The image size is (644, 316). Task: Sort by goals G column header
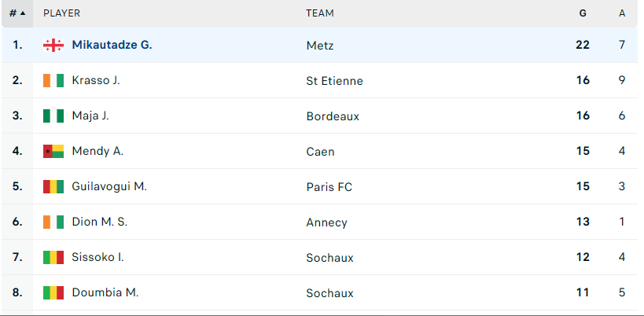pos(583,13)
